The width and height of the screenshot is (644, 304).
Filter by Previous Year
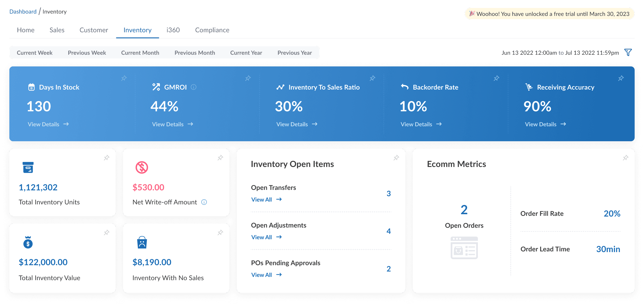click(x=294, y=53)
